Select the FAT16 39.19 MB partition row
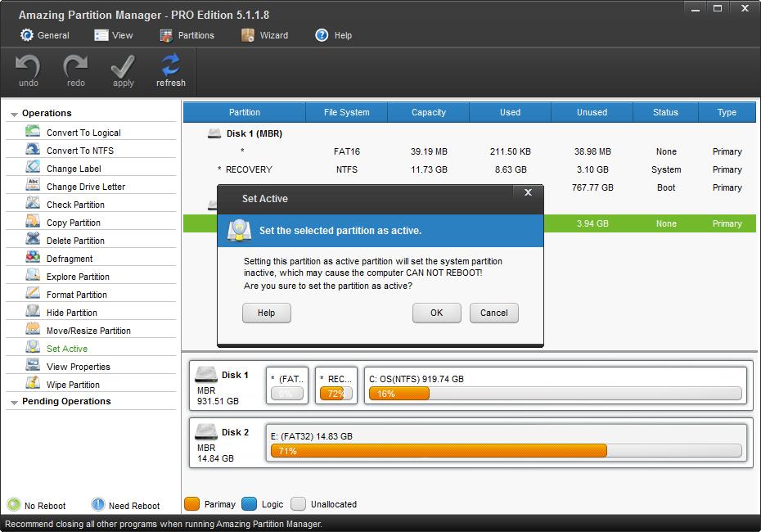The image size is (761, 532). point(470,151)
